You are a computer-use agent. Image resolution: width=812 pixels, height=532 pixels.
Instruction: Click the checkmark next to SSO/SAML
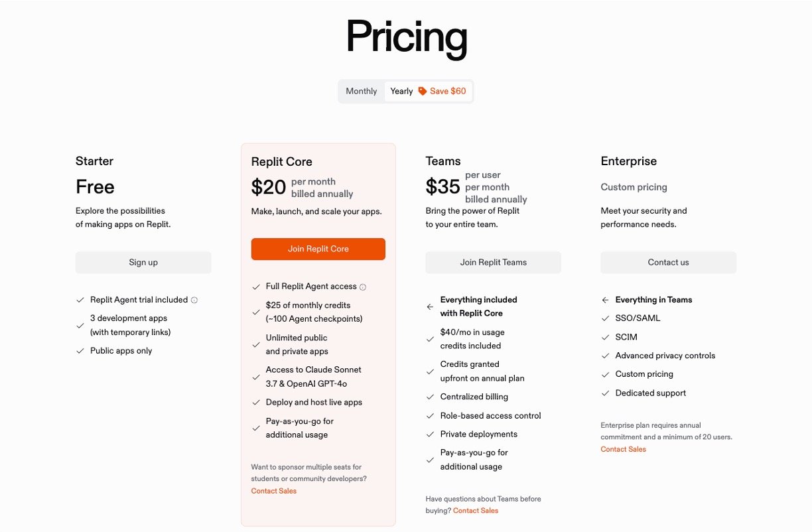click(x=605, y=318)
